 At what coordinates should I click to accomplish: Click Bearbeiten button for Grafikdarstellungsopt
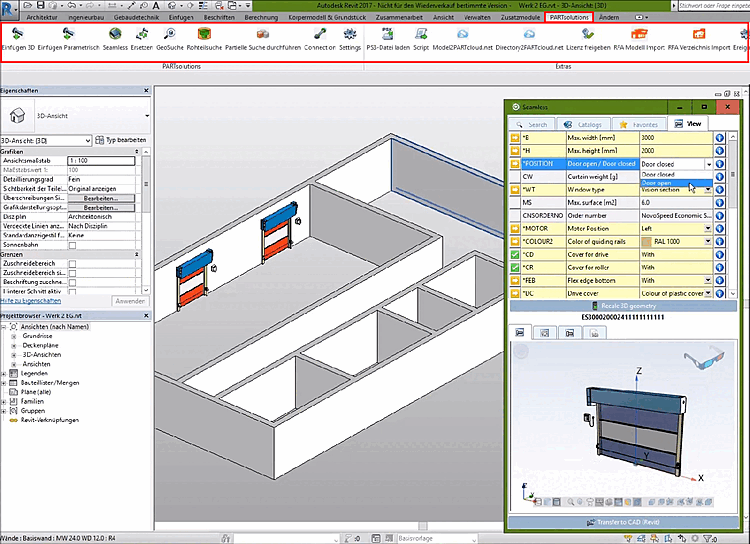click(x=101, y=208)
